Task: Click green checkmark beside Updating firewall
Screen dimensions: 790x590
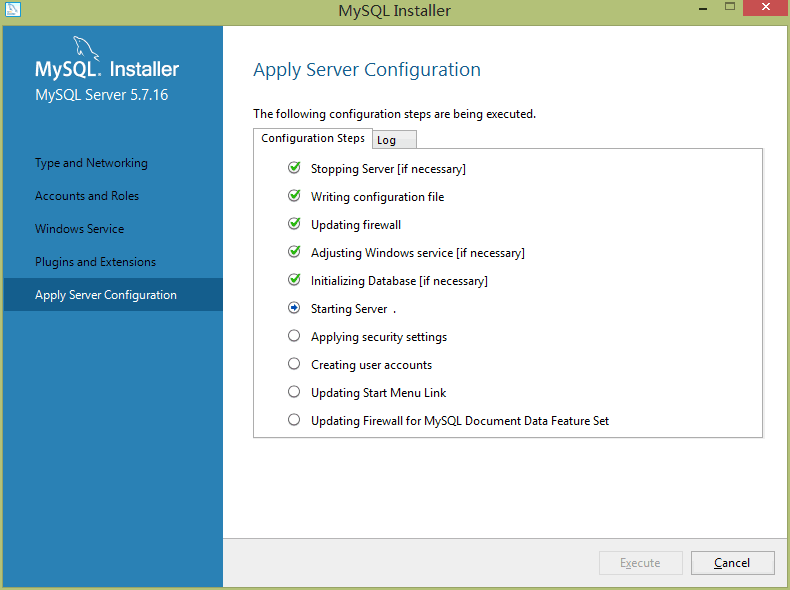Action: pyautogui.click(x=294, y=224)
